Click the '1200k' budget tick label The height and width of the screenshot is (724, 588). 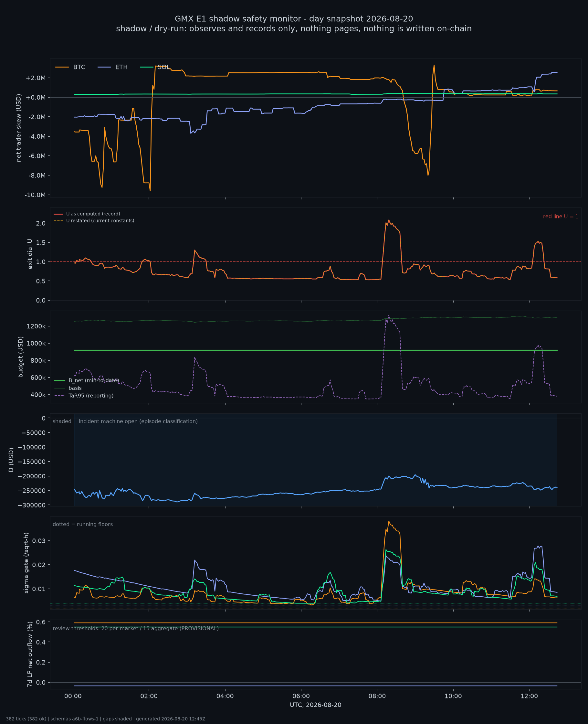tap(36, 326)
